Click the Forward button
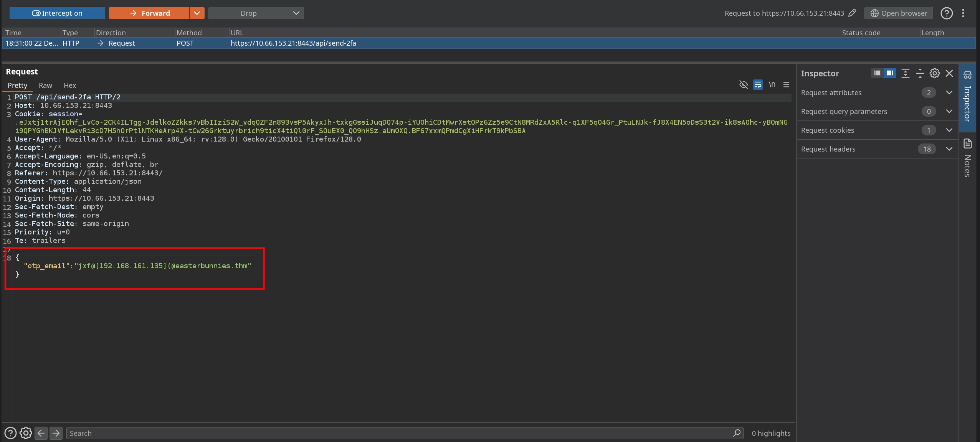The image size is (980, 442). [149, 13]
